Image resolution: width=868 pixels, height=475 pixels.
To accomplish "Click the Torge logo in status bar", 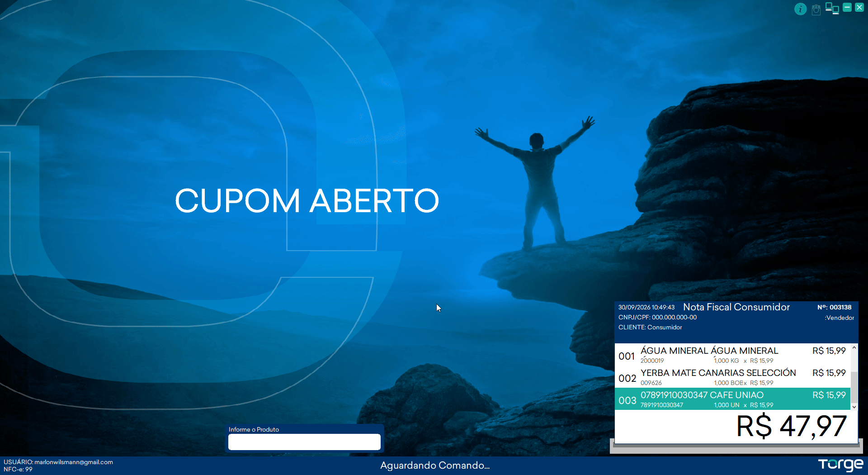I will 840,465.
